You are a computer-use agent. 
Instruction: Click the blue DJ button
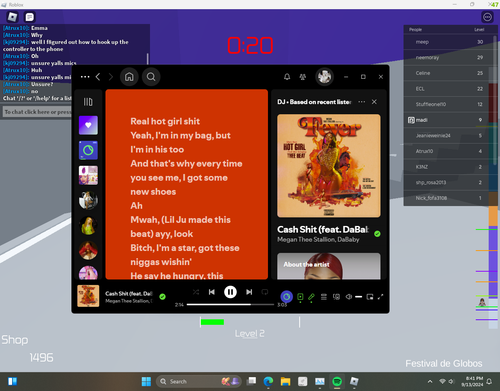tap(286, 296)
